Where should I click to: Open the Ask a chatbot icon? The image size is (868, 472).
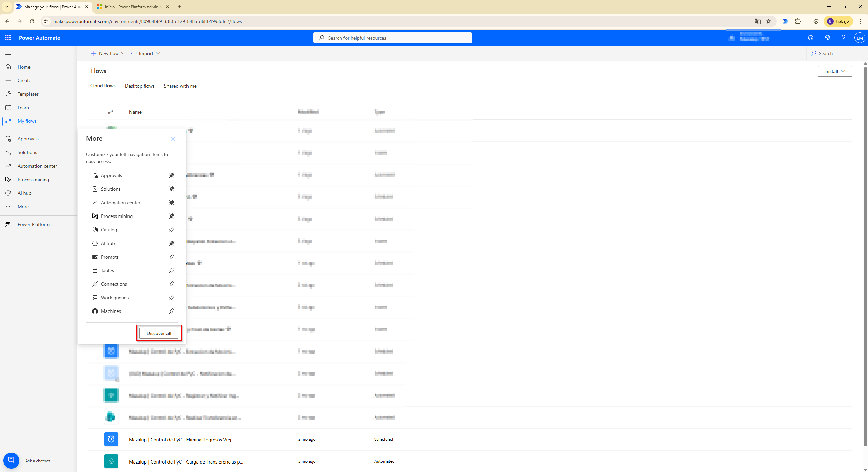pos(11,460)
